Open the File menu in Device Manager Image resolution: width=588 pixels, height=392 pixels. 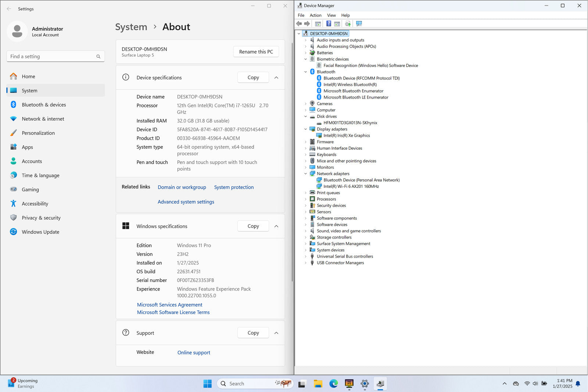pos(301,15)
